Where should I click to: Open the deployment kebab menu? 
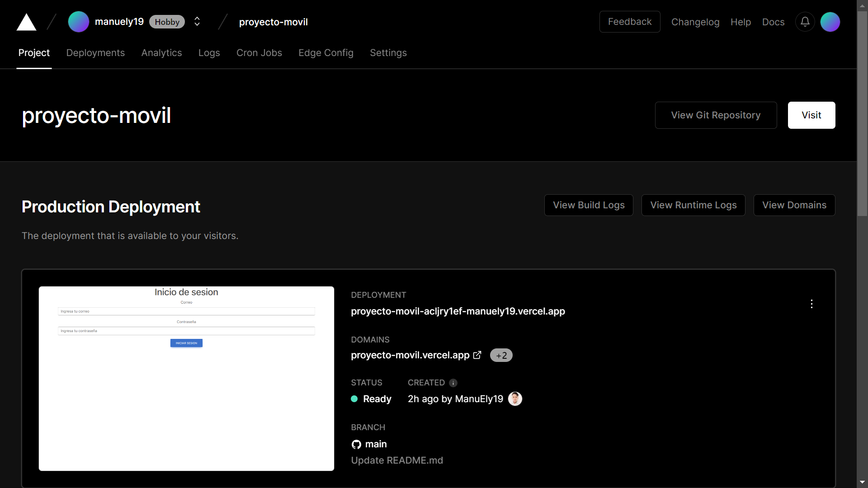coord(811,304)
